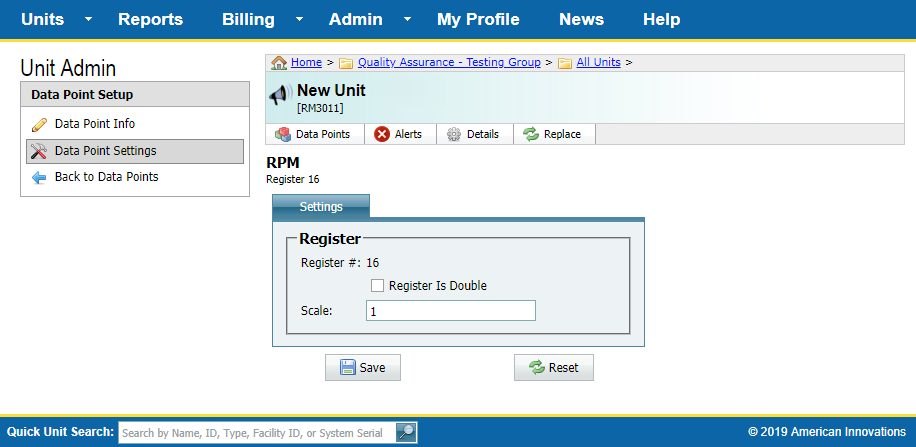This screenshot has width=916, height=447.
Task: Click the red Alerts X icon
Action: [382, 134]
